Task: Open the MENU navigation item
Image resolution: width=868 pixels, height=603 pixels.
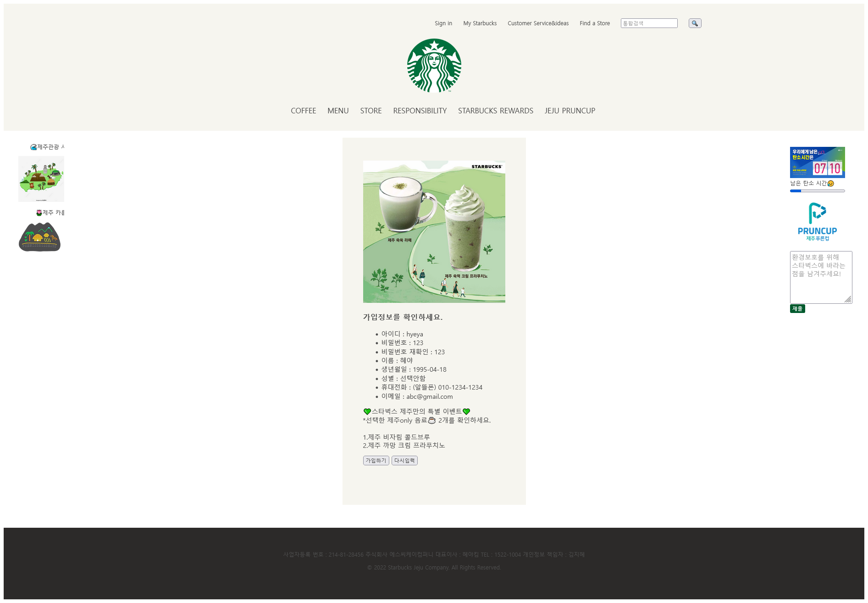Action: pos(338,111)
